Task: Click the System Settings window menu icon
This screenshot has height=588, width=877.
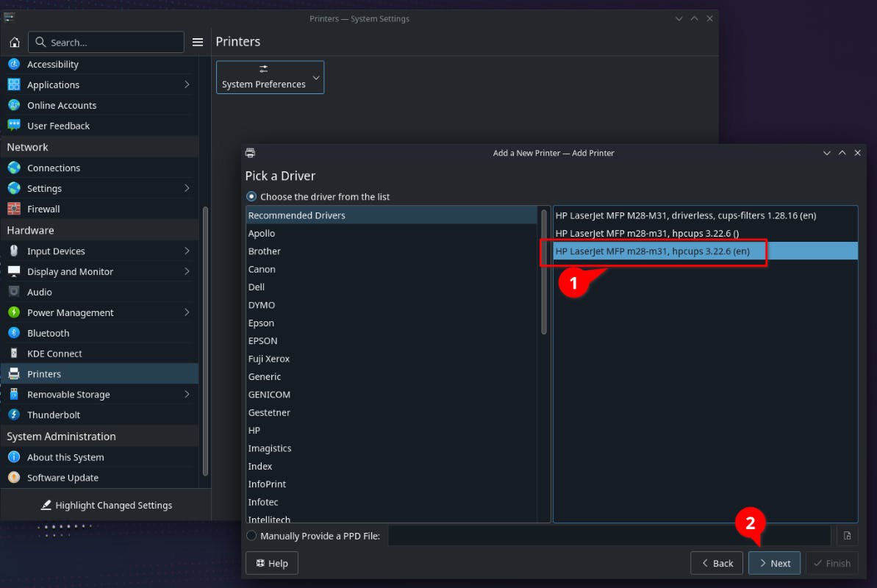Action: 9,18
